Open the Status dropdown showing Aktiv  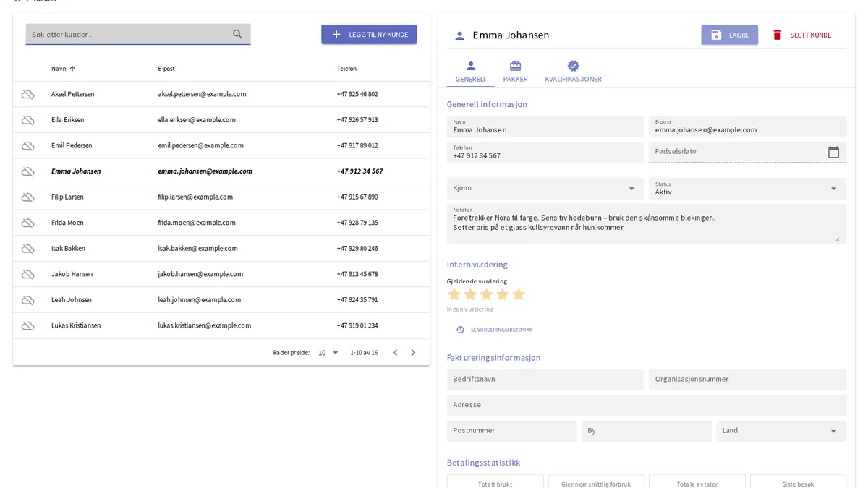click(x=747, y=188)
